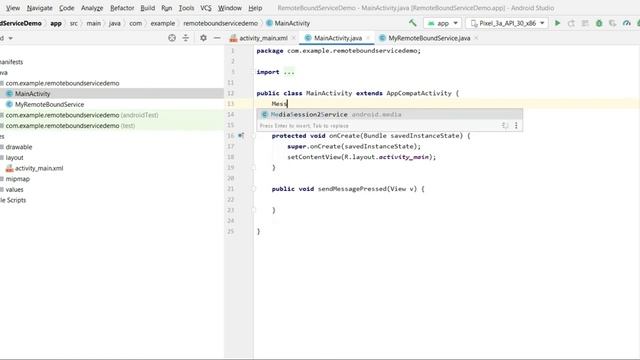Click the completion popup sort icon

pos(505,126)
